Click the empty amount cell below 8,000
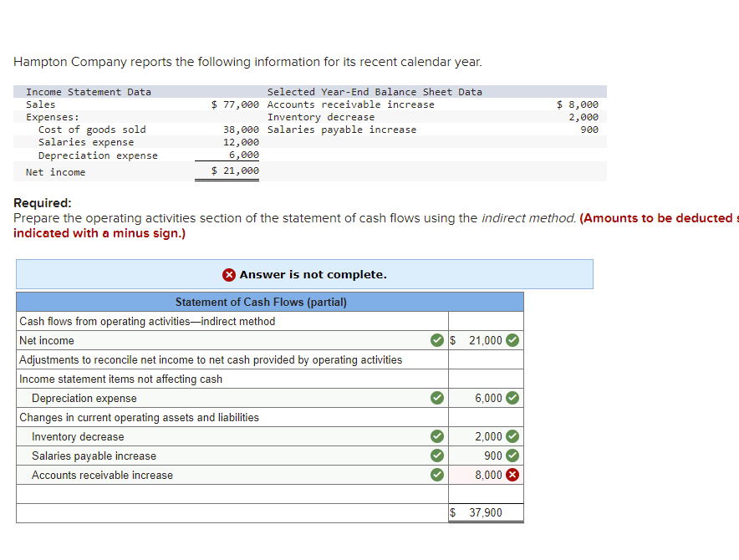This screenshot has height=560, width=739. (485, 492)
